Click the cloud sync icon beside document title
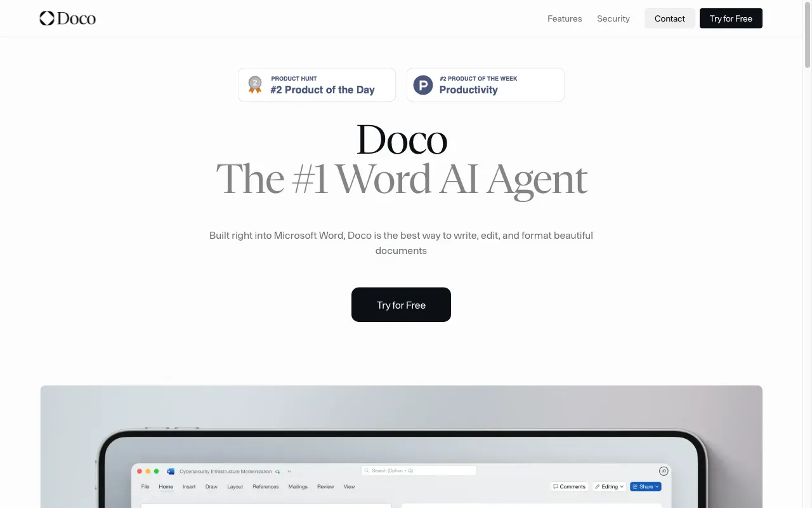The width and height of the screenshot is (812, 508). (x=278, y=472)
